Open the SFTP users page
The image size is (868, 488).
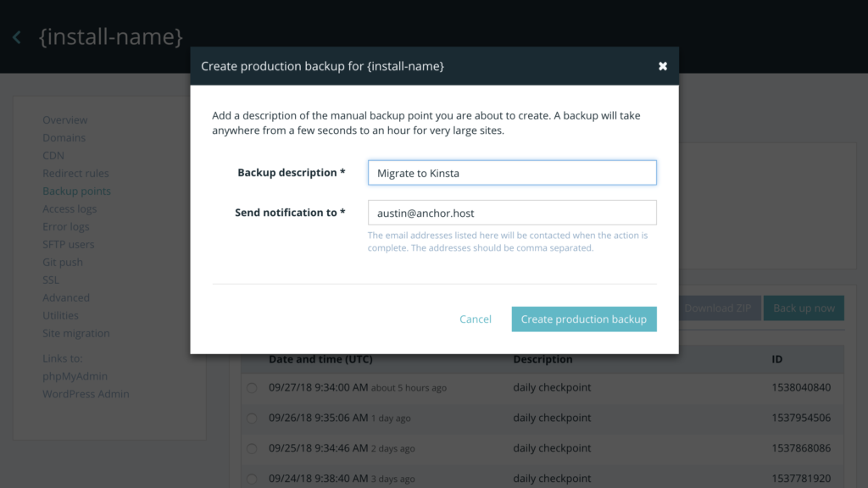(x=69, y=245)
